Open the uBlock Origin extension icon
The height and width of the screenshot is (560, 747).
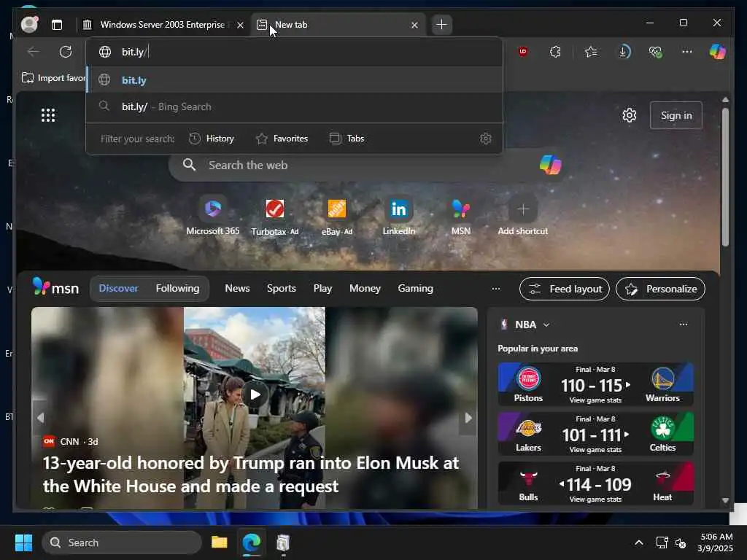point(522,52)
